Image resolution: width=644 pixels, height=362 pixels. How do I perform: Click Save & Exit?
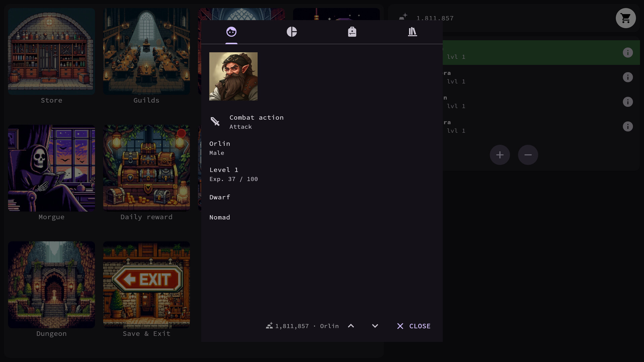146,285
